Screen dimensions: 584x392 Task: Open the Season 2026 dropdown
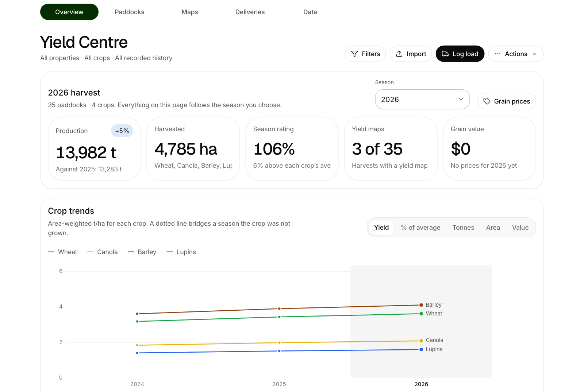click(422, 99)
